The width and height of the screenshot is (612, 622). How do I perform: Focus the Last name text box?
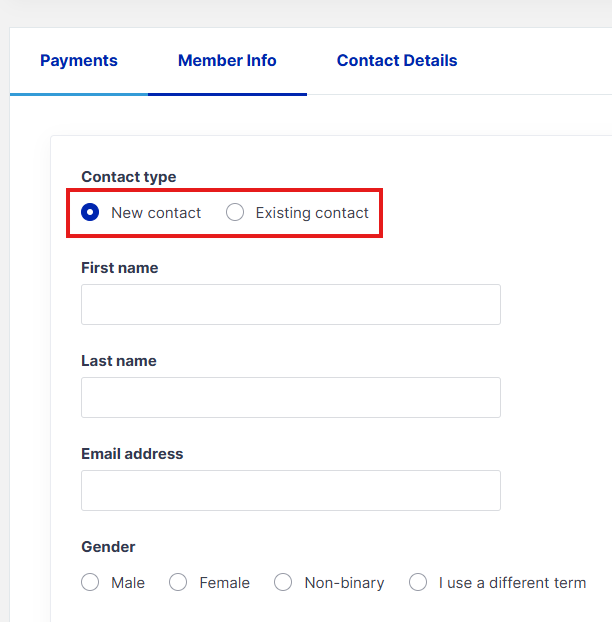[290, 397]
